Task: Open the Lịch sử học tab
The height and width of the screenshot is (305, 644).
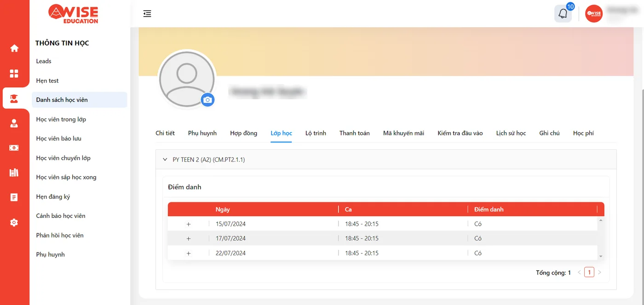Action: click(511, 133)
